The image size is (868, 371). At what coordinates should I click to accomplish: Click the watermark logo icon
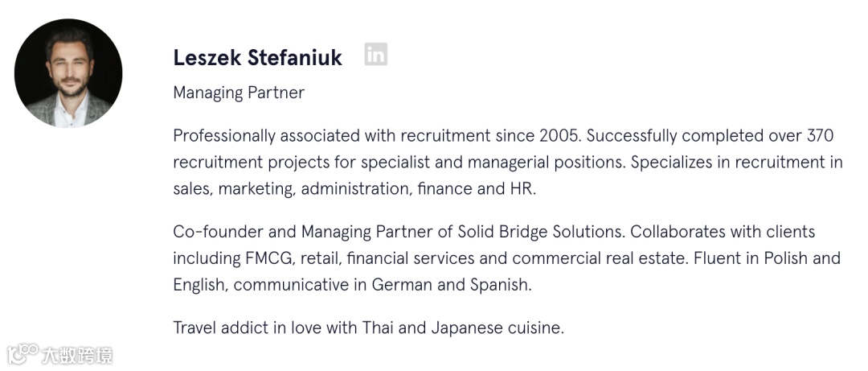(x=23, y=354)
